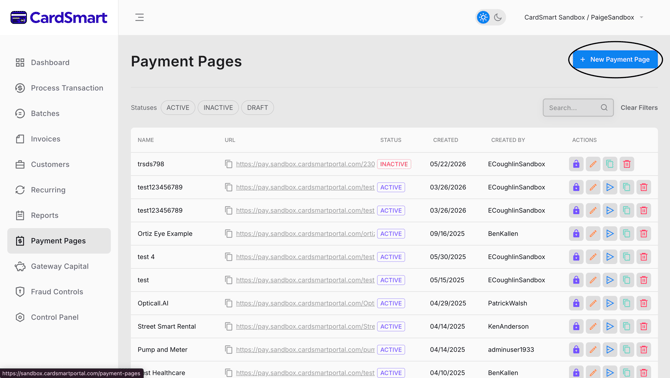Click the INACTIVE badge on trsds798
This screenshot has width=670, height=378.
[394, 164]
